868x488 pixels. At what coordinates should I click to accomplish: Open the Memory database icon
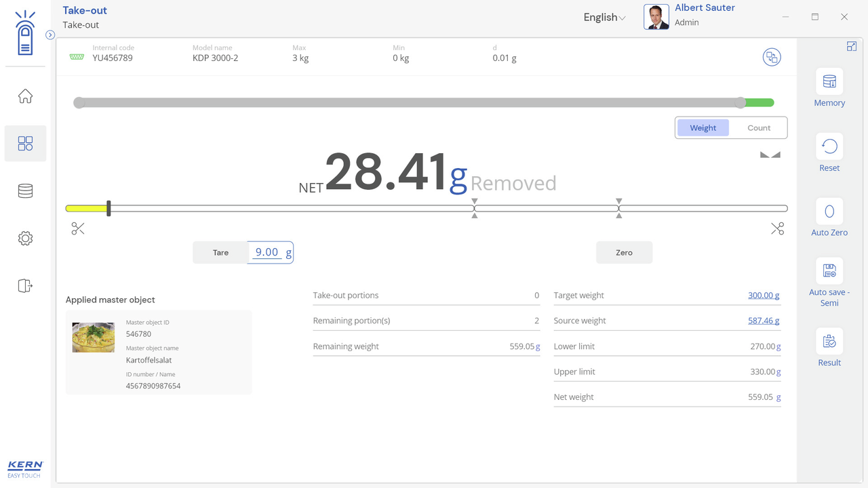tap(829, 83)
